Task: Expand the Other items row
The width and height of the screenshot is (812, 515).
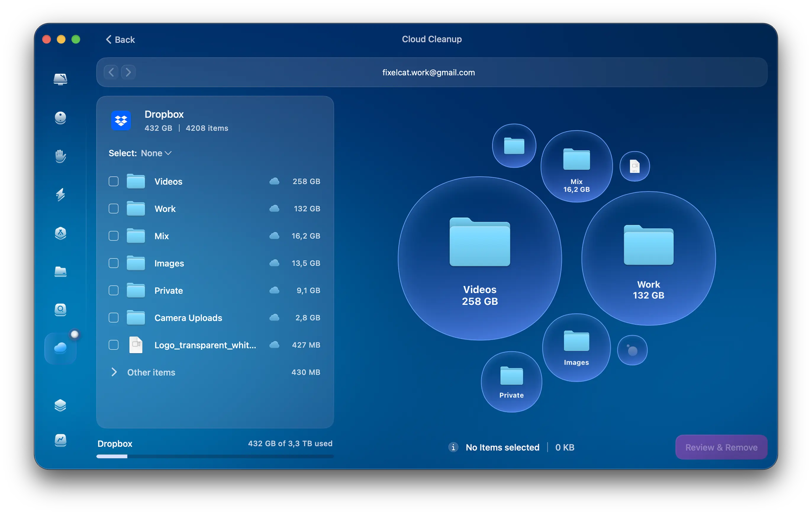Action: pos(114,372)
